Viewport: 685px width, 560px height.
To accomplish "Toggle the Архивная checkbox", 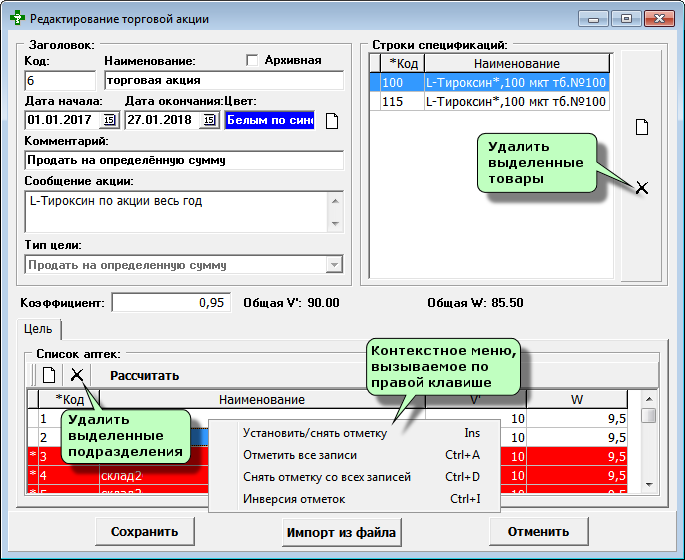I will click(x=252, y=60).
